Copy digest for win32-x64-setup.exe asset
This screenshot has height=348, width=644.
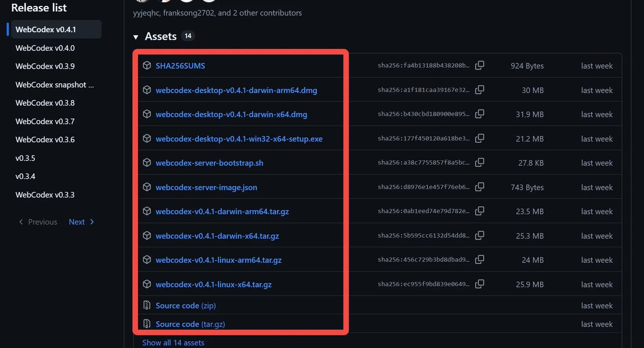pyautogui.click(x=480, y=138)
